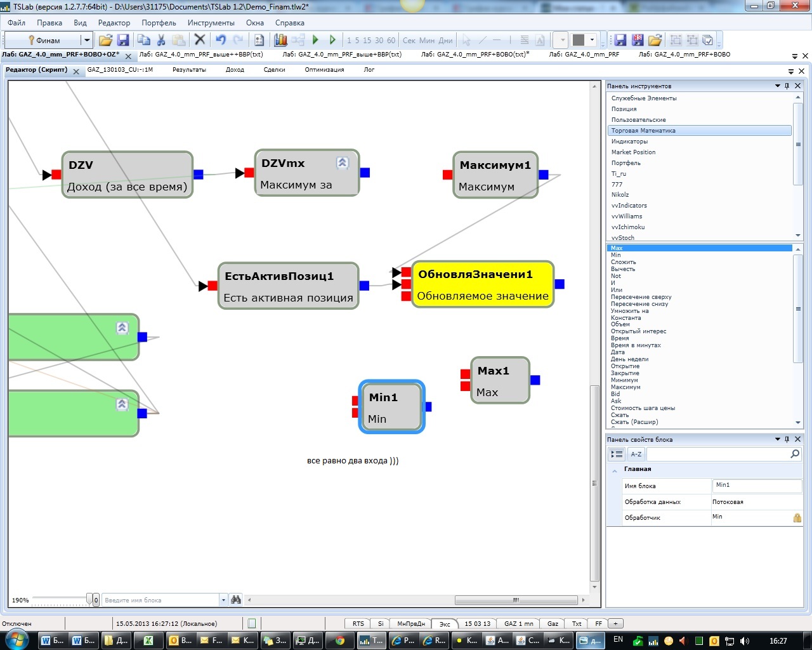The image size is (812, 650).
Task: Click the zoom slider handle at 190%
Action: [x=89, y=600]
